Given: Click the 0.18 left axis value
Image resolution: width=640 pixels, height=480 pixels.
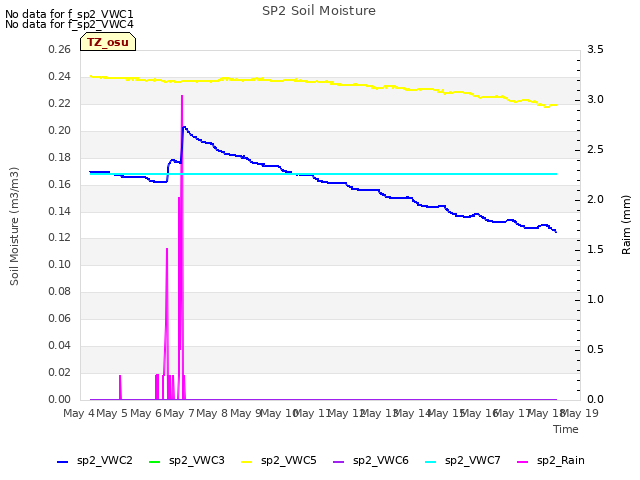Looking at the screenshot, I should tap(60, 157).
